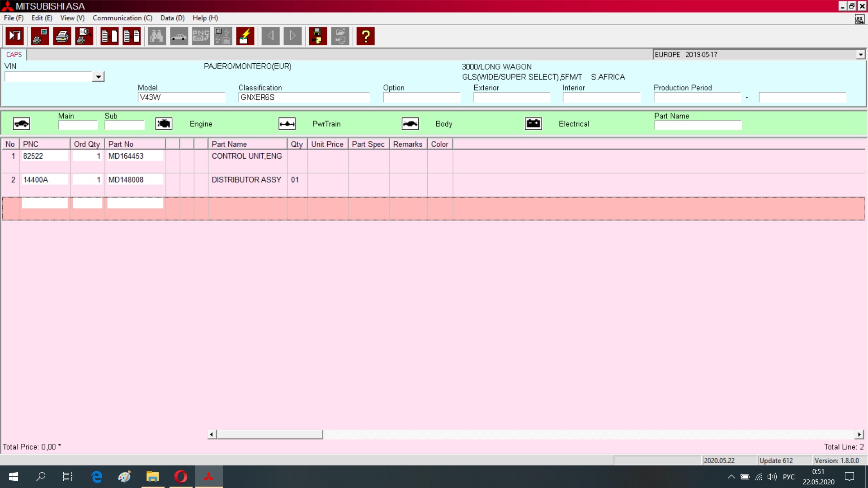This screenshot has width=868, height=488.
Task: Select the Engine group icon
Action: [x=164, y=124]
